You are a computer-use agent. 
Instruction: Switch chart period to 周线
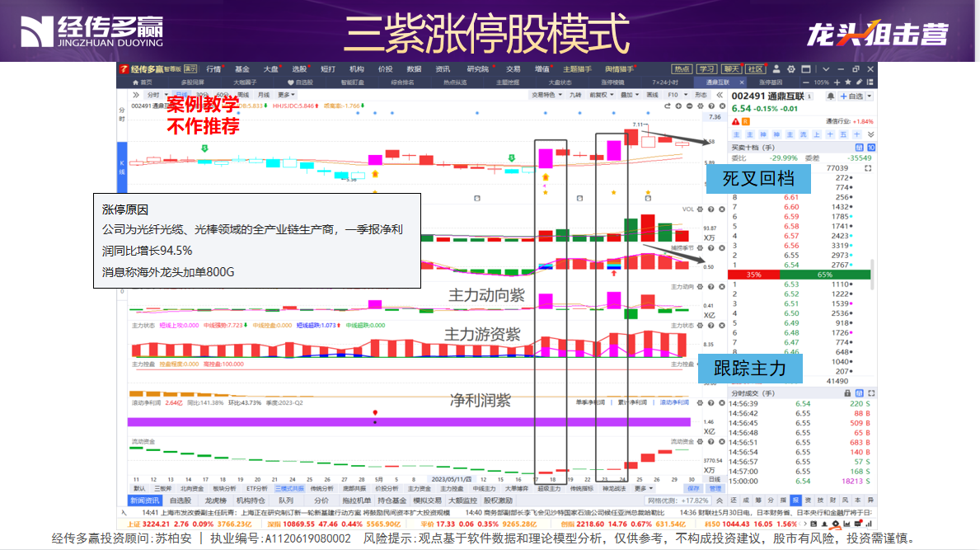[x=243, y=95]
